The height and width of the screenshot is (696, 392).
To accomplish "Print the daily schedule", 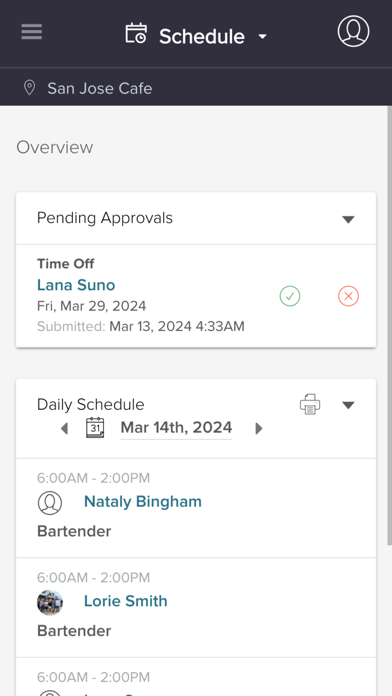I will coord(310,404).
